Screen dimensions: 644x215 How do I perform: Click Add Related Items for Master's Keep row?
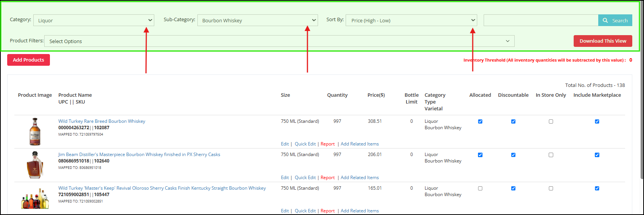click(360, 211)
